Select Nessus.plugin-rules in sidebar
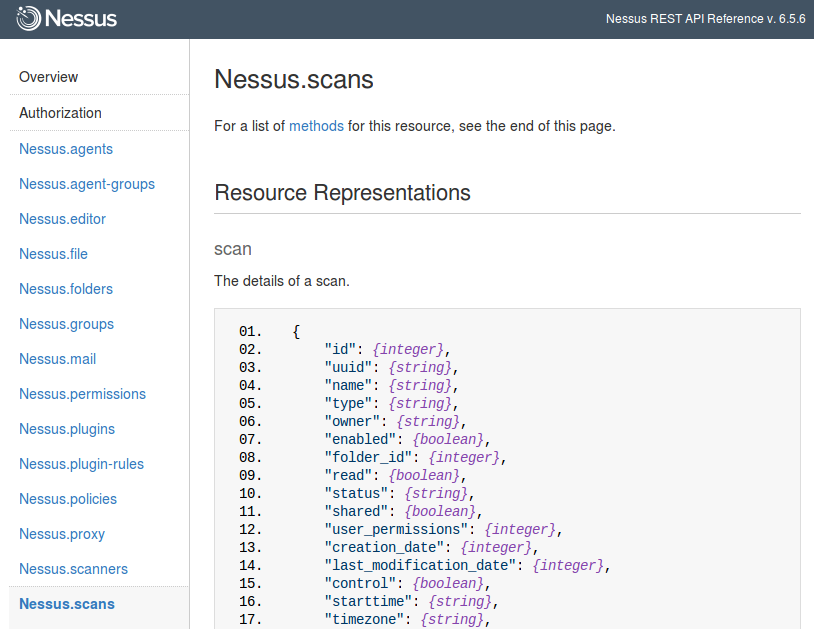 [82, 464]
